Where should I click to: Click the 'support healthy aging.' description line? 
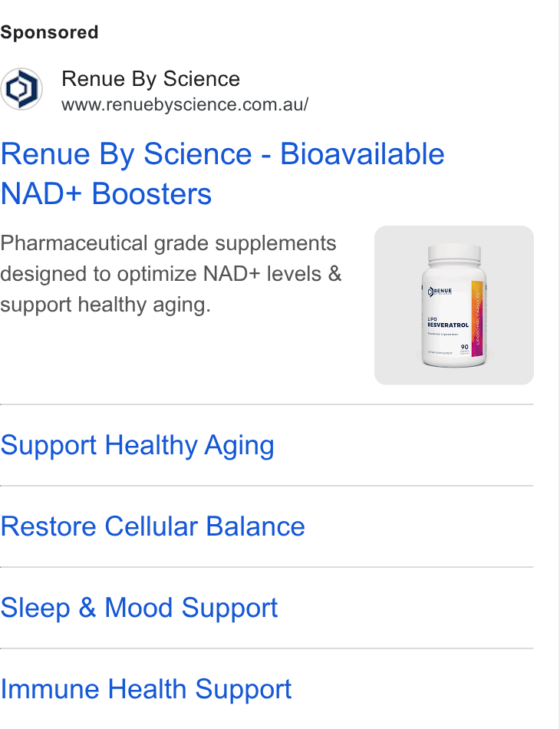(x=106, y=305)
